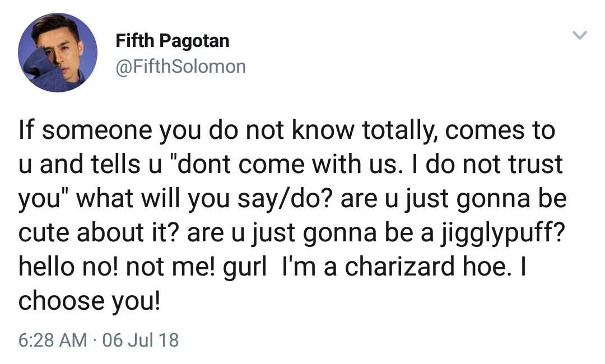Select the phrase "choose you!" on last line

[x=89, y=301]
